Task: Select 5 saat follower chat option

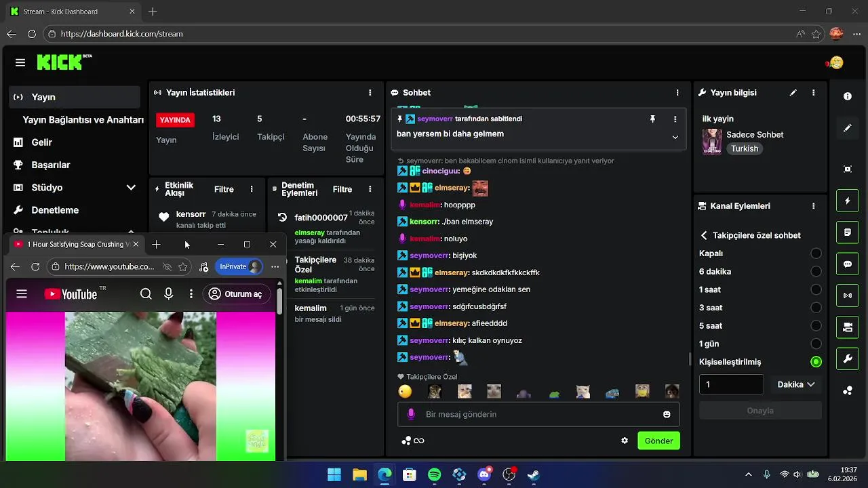Action: [x=816, y=325]
